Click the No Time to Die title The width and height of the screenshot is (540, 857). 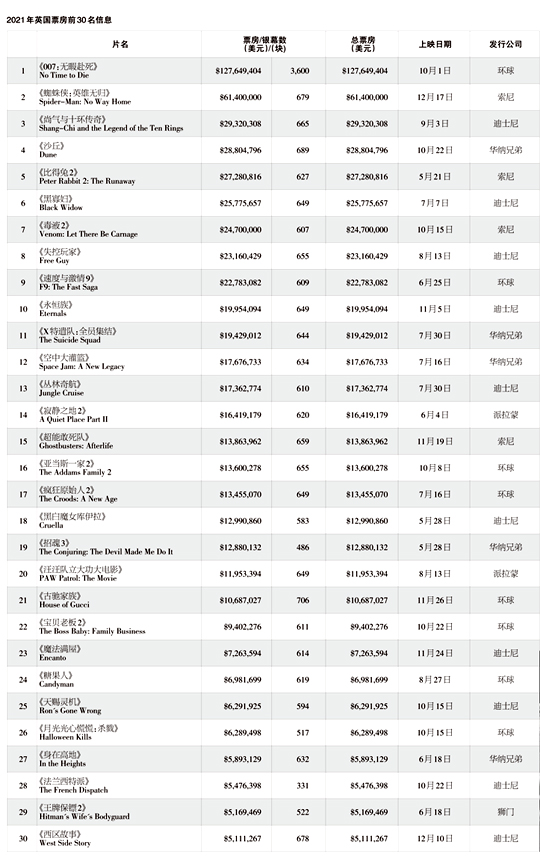(x=64, y=75)
